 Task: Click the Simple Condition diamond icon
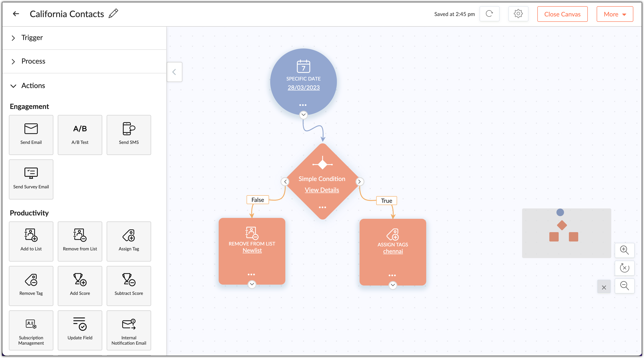[x=322, y=164]
